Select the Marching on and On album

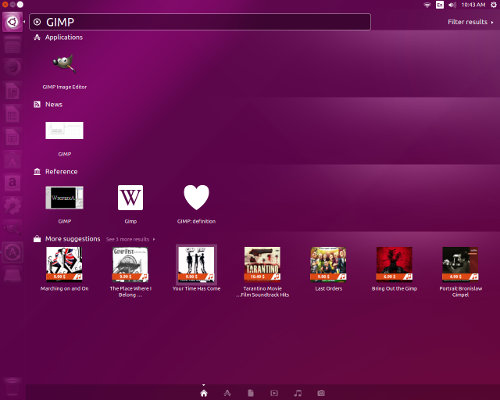[x=64, y=264]
